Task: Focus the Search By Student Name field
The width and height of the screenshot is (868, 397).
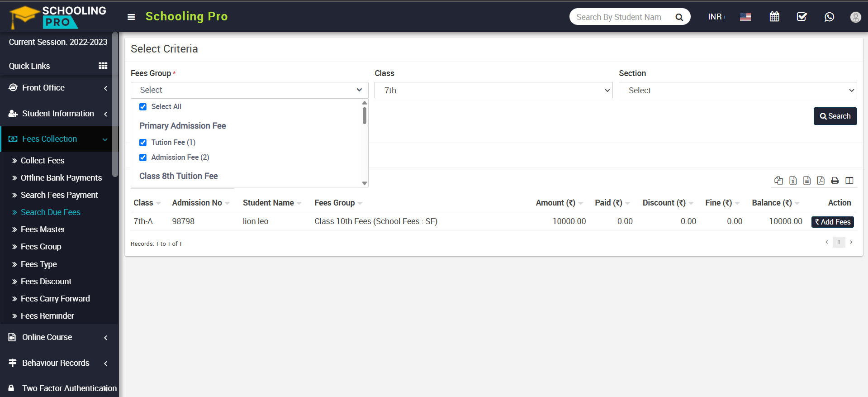Action: pos(622,17)
